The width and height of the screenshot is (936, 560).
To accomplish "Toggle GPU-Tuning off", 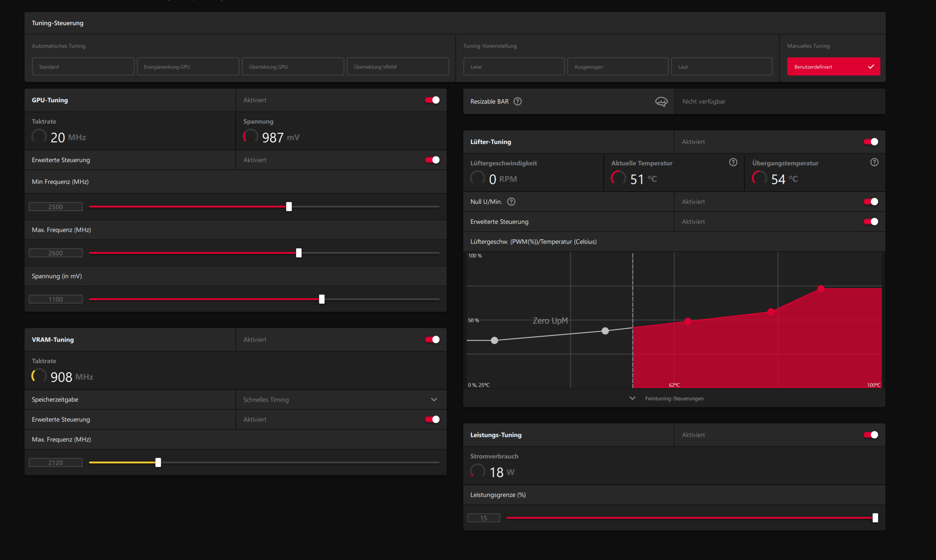I will point(432,100).
